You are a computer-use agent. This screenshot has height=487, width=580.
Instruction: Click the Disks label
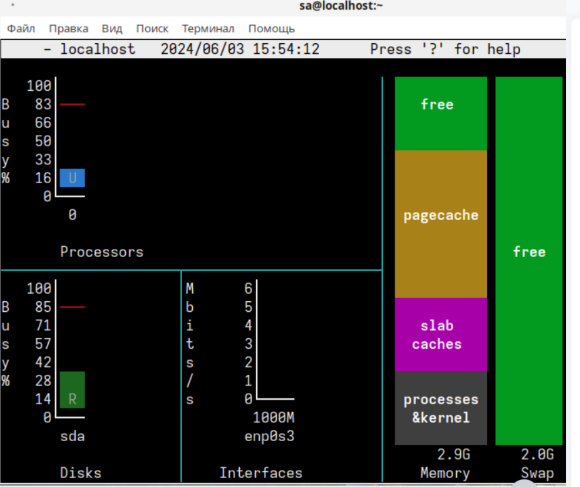(x=81, y=473)
